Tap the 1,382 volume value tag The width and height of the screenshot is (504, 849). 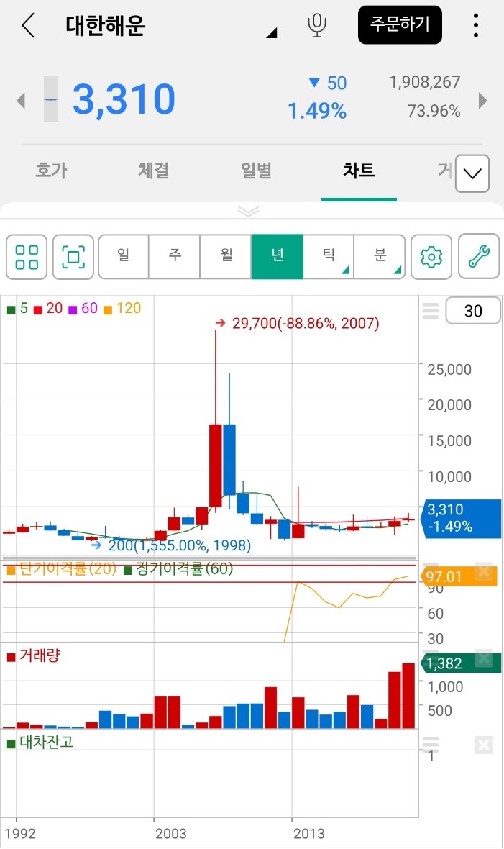[x=460, y=663]
